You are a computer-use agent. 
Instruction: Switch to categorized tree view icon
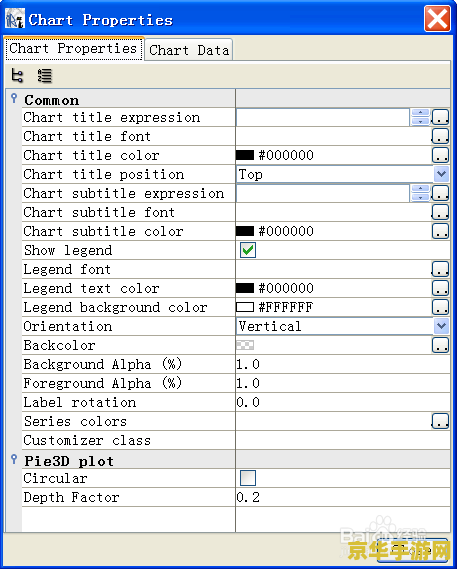click(17, 75)
